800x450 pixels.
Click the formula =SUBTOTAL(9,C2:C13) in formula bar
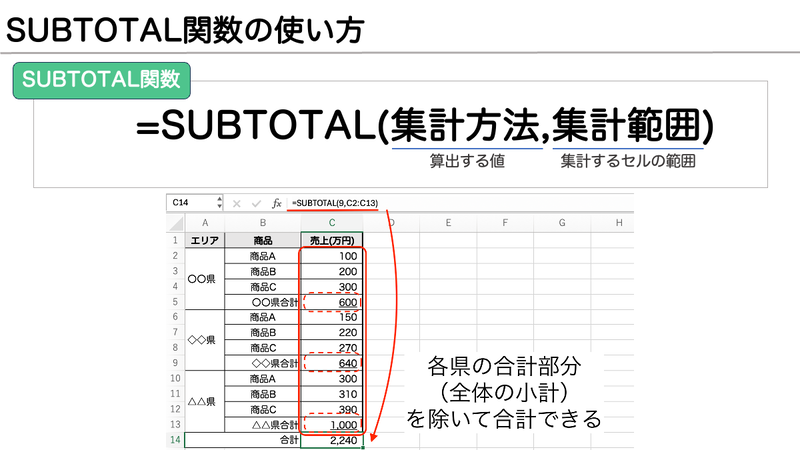(x=335, y=203)
